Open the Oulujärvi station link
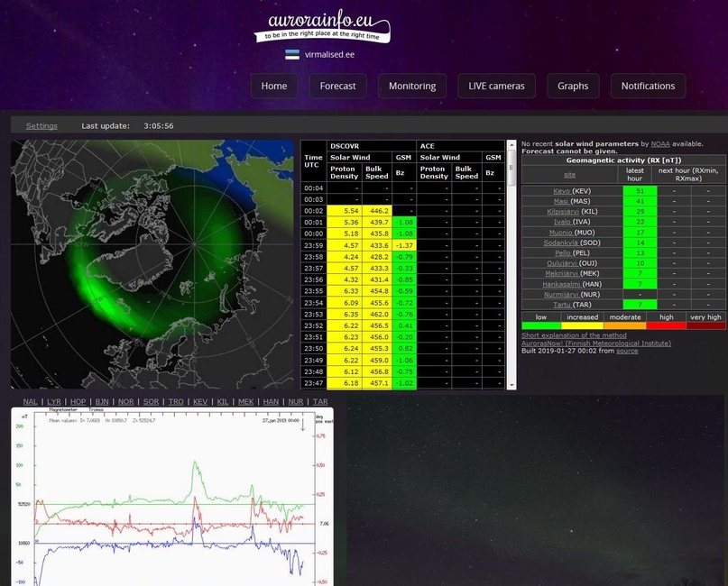 tap(563, 263)
